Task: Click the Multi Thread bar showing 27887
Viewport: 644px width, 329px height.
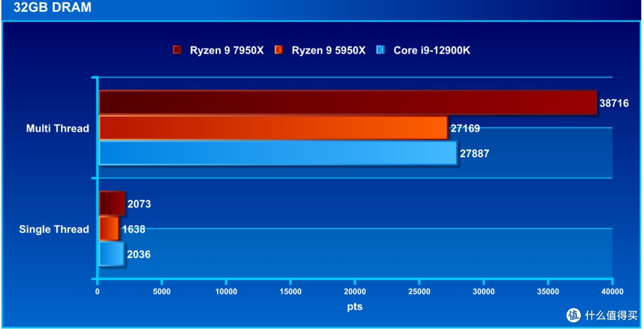Action: pos(278,153)
